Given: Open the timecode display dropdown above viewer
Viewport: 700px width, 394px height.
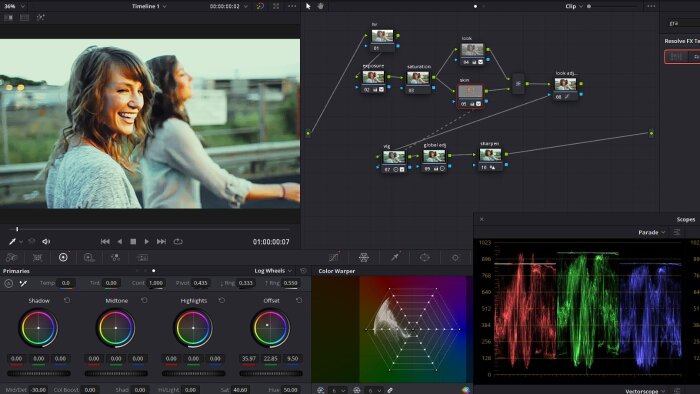Looking at the screenshot, I should point(229,6).
